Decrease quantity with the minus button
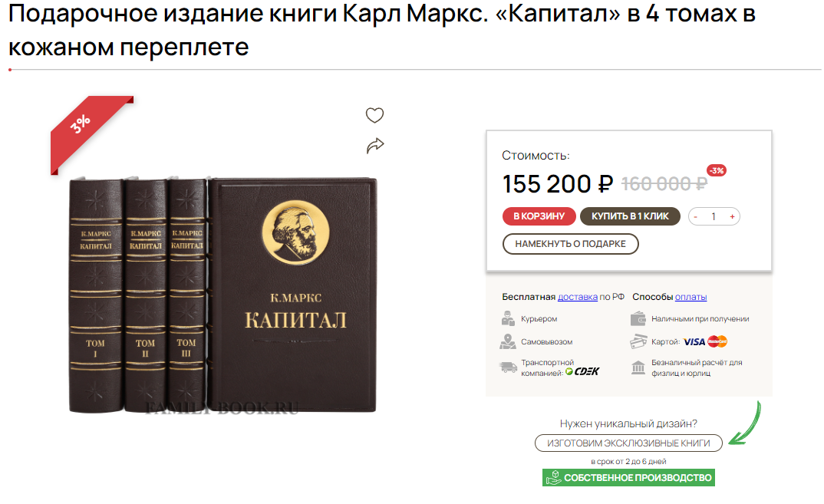The height and width of the screenshot is (504, 824). (x=696, y=216)
